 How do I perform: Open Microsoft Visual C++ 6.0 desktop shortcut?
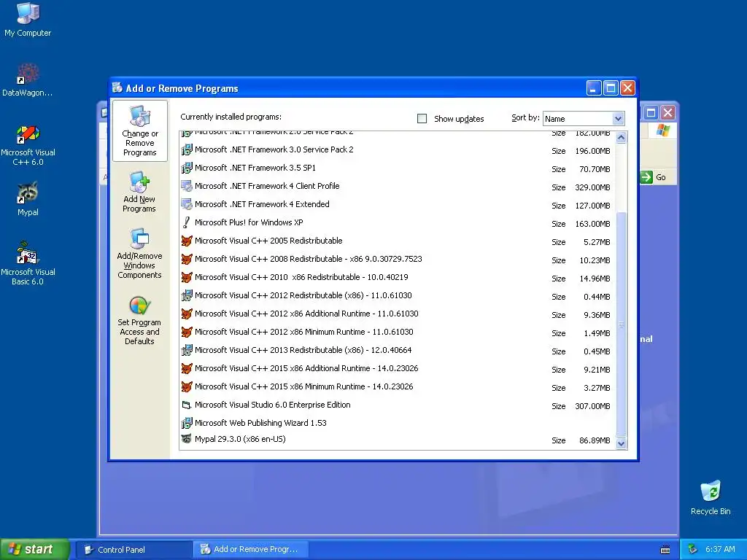tap(28, 145)
